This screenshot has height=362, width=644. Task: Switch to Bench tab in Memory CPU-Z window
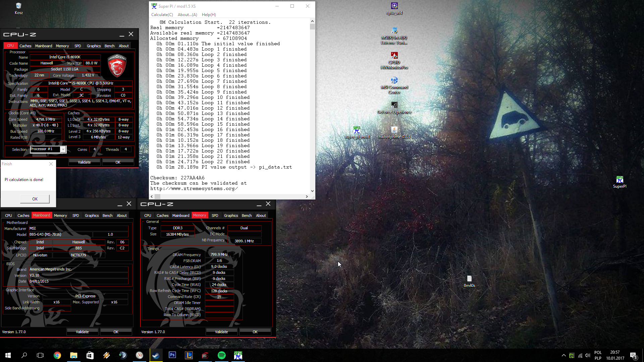[x=247, y=216]
